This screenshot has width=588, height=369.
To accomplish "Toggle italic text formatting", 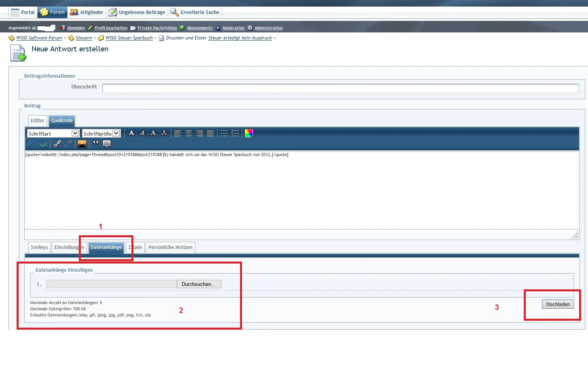I will (142, 133).
